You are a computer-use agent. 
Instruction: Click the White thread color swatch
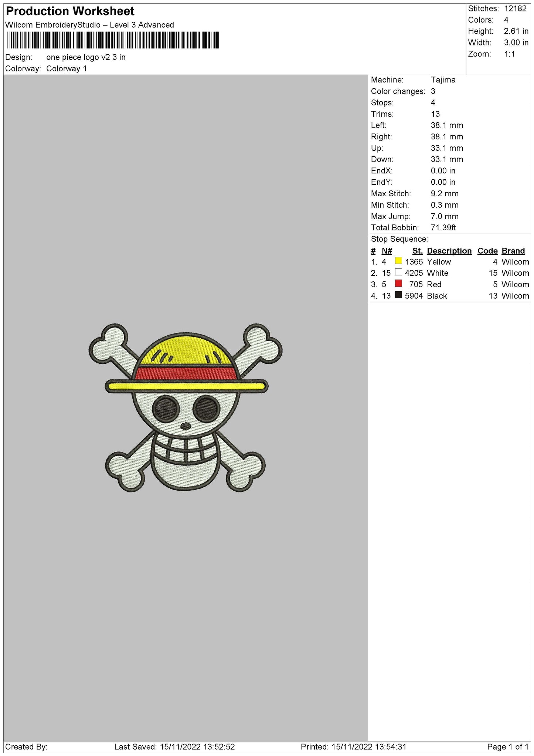398,272
